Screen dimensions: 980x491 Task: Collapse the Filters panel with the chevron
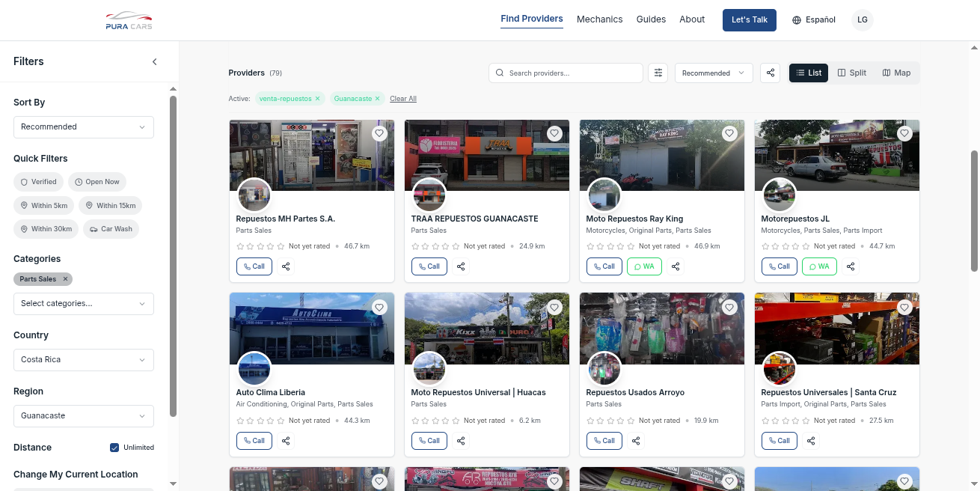(x=155, y=61)
